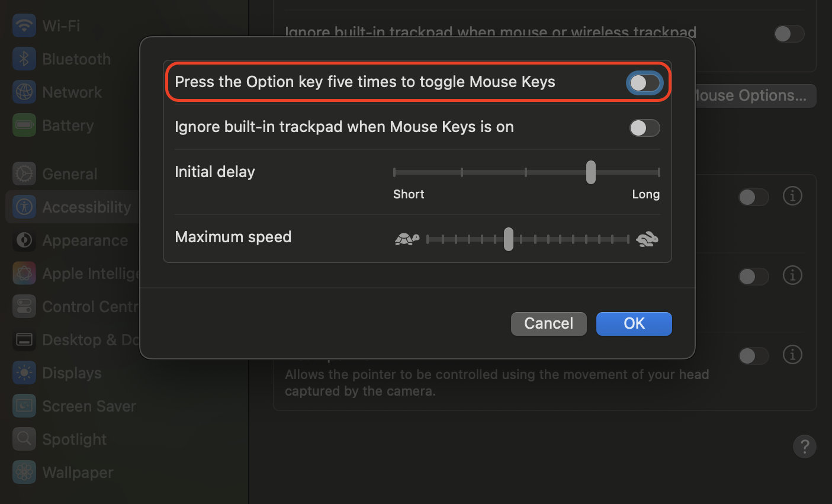Click the info icon next to head pointer option
This screenshot has height=504, width=832.
(x=792, y=355)
